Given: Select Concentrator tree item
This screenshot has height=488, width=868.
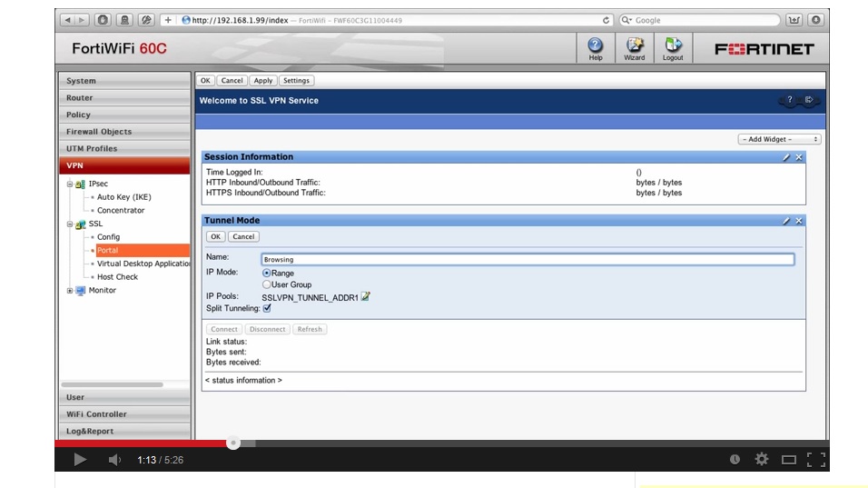Looking at the screenshot, I should click(121, 210).
